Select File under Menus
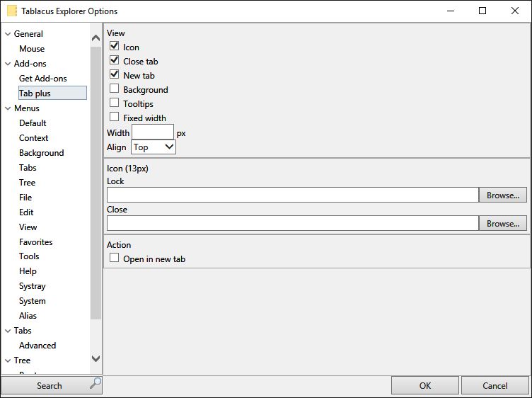Image resolution: width=532 pixels, height=398 pixels. 25,198
